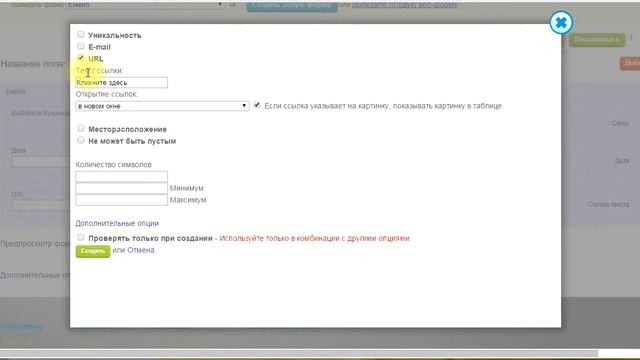
Task: Focus the first Количество символов field
Action: click(x=121, y=176)
